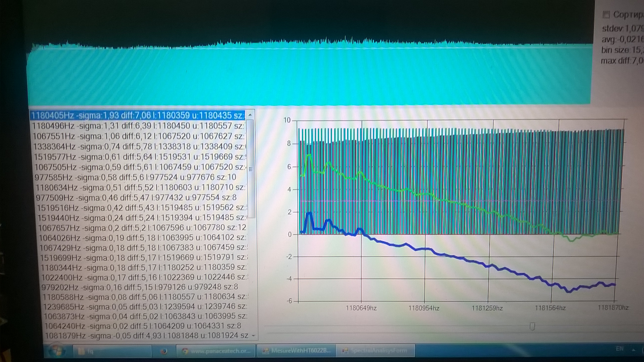644x362 pixels.
Task: Switch to Chrome www.panaceatech.or... window
Action: click(x=215, y=351)
